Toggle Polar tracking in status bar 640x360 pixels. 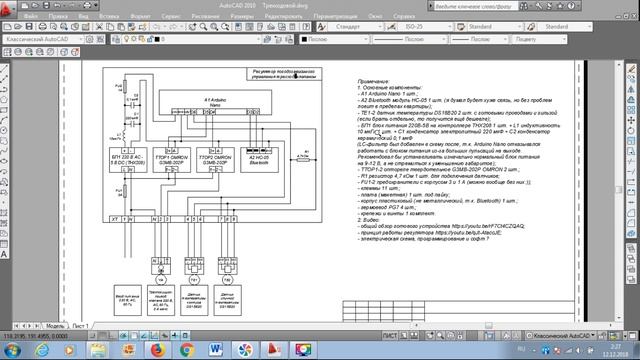pyautogui.click(x=124, y=336)
